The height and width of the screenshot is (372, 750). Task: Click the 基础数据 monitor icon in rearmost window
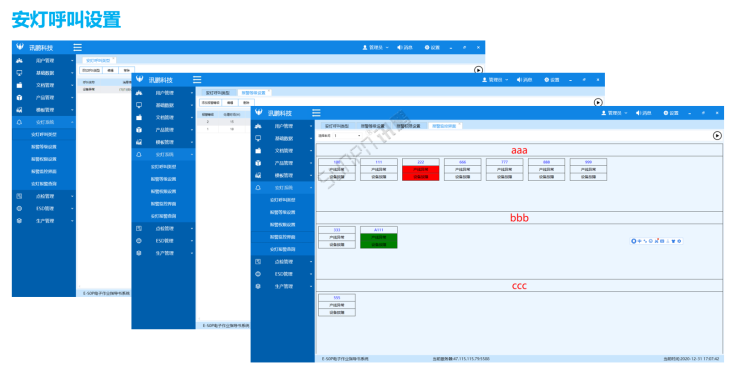click(19, 73)
